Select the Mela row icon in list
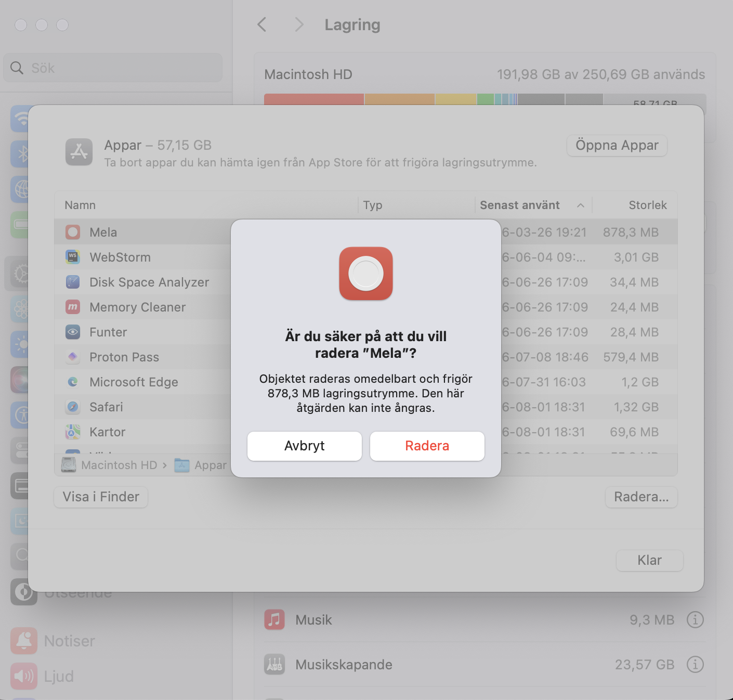Viewport: 733px width, 700px height. [x=73, y=232]
